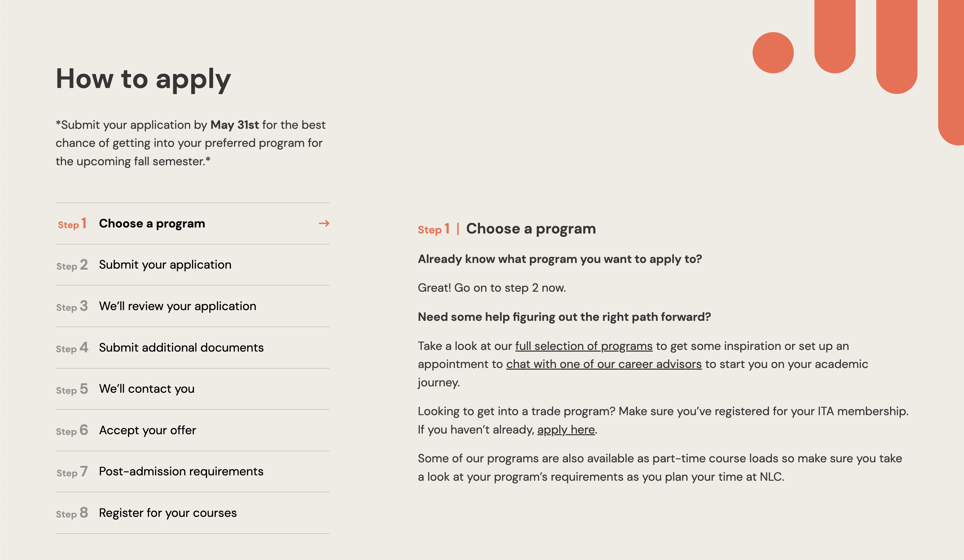This screenshot has height=560, width=964.
Task: Click the orange circle decoration at top
Action: 773,53
